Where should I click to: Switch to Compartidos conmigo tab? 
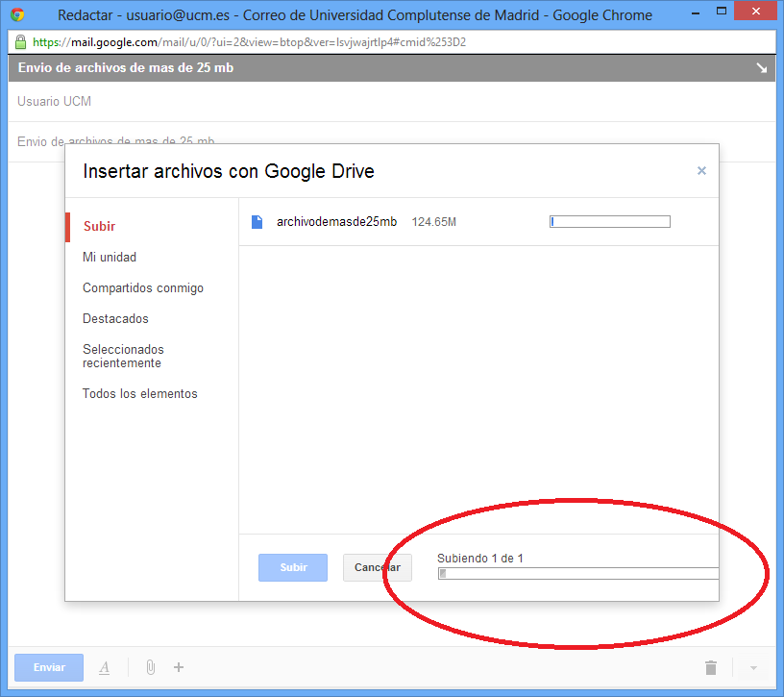(x=143, y=288)
